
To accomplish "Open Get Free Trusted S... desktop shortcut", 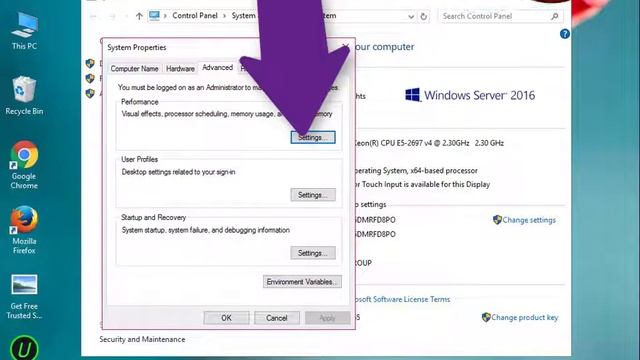I will pos(24,296).
